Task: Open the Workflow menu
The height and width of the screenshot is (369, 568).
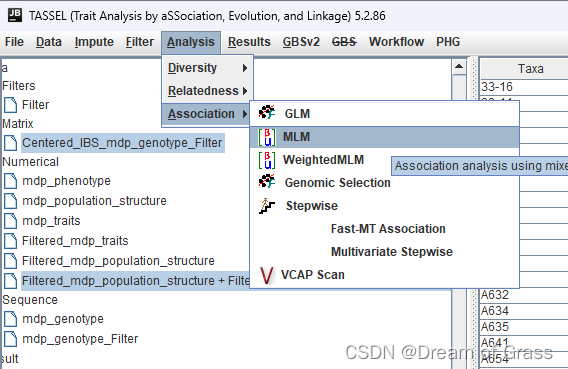Action: point(397,42)
